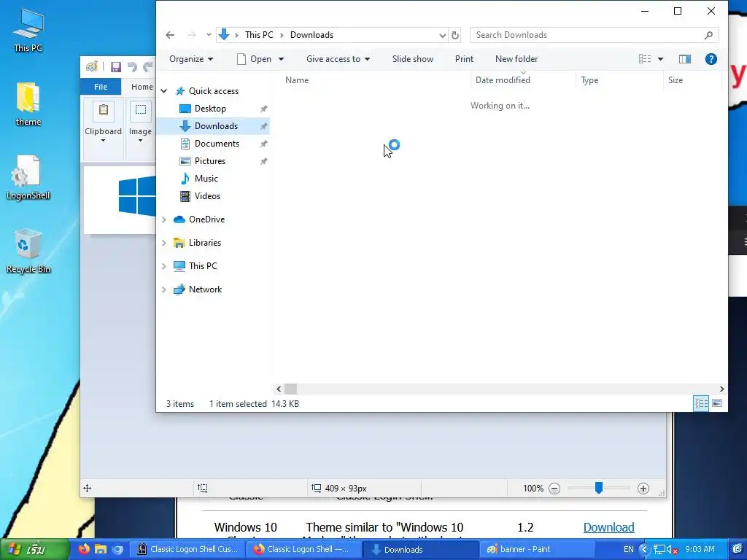Select Network in navigation pane
Image resolution: width=747 pixels, height=560 pixels.
tap(205, 289)
